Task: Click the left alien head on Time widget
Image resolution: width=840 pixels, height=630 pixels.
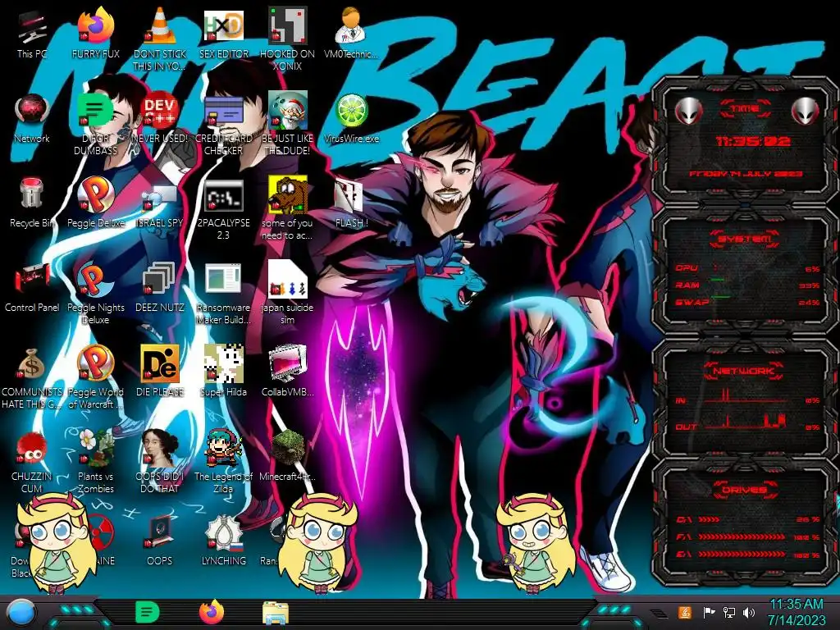Action: tap(688, 111)
